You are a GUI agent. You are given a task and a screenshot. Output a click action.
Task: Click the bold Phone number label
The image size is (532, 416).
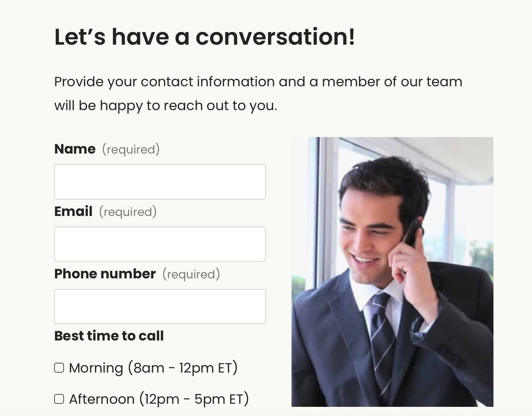tap(105, 274)
